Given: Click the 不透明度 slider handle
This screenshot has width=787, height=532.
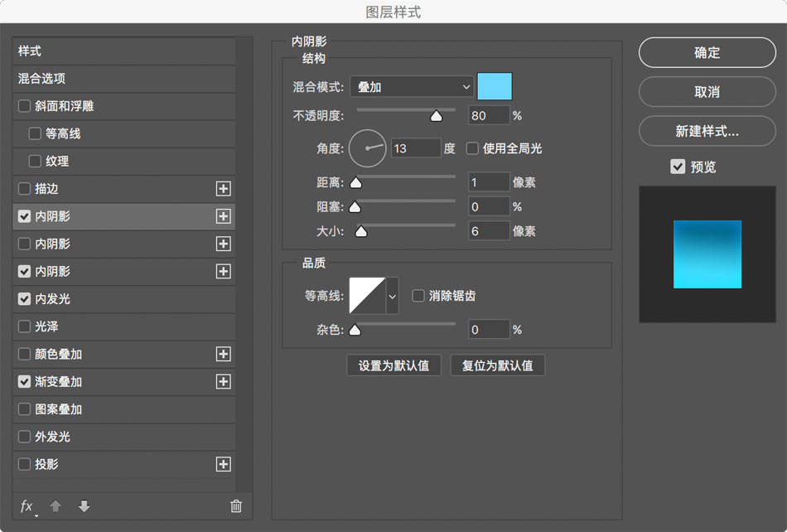Looking at the screenshot, I should point(436,116).
